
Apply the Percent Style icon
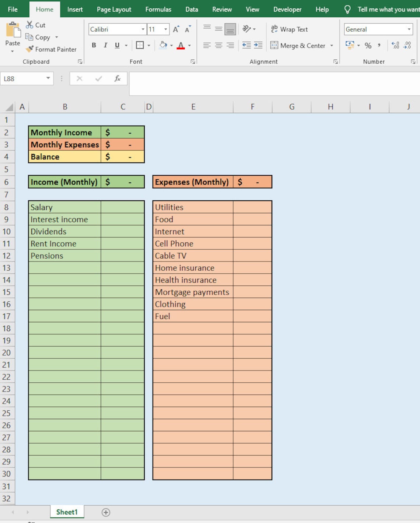coord(368,46)
